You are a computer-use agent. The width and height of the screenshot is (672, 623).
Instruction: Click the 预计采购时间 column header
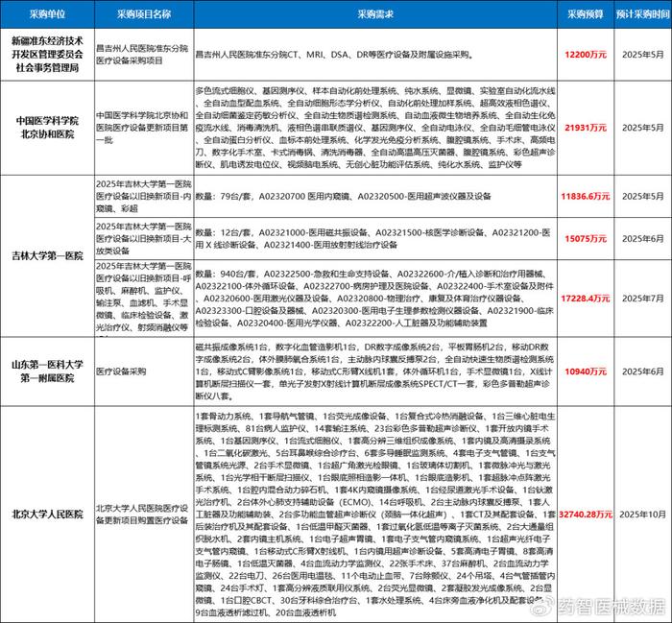[643, 14]
